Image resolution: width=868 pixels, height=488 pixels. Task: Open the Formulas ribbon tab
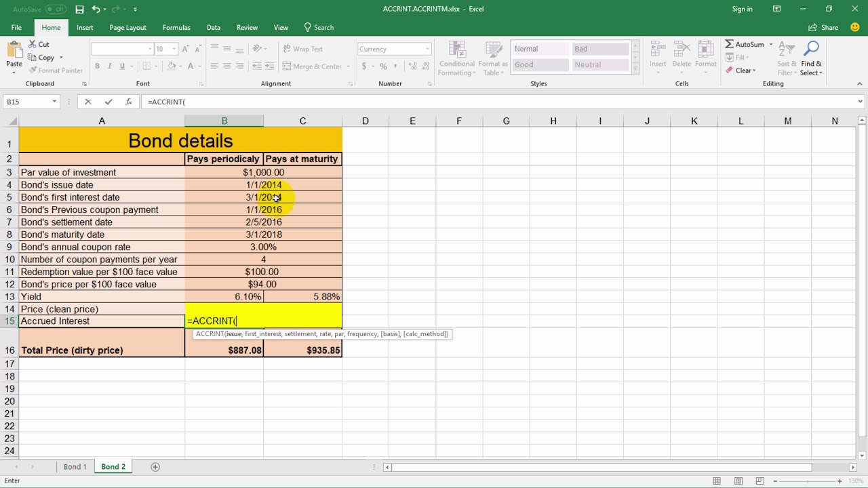click(x=176, y=28)
